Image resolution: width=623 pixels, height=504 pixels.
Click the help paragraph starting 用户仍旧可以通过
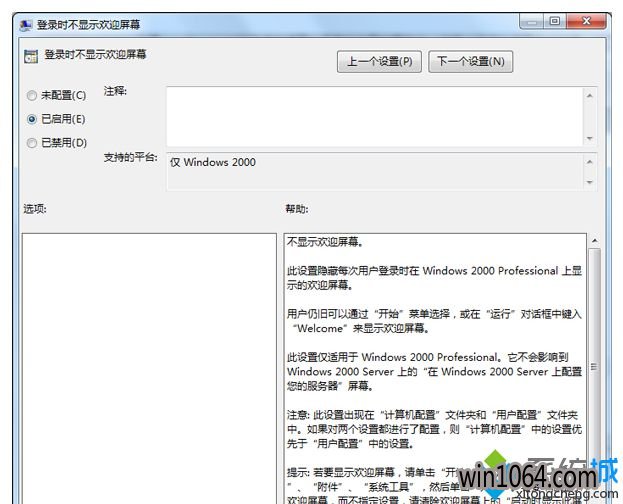pos(434,321)
